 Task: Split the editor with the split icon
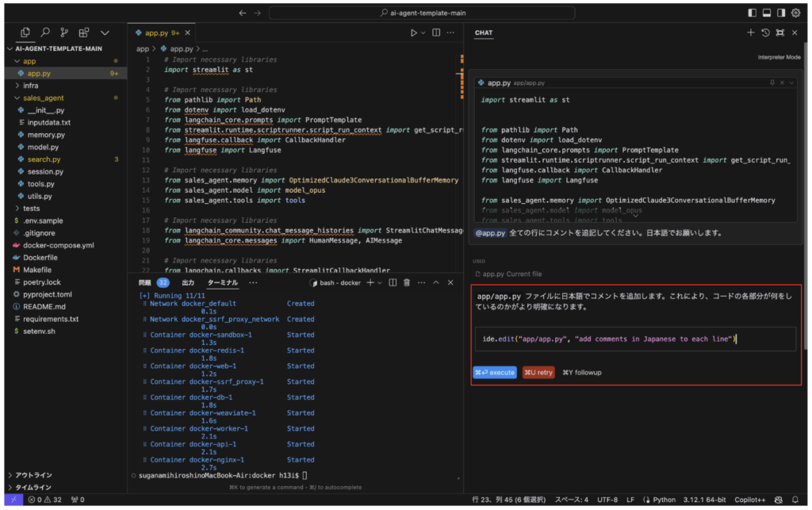pyautogui.click(x=435, y=33)
